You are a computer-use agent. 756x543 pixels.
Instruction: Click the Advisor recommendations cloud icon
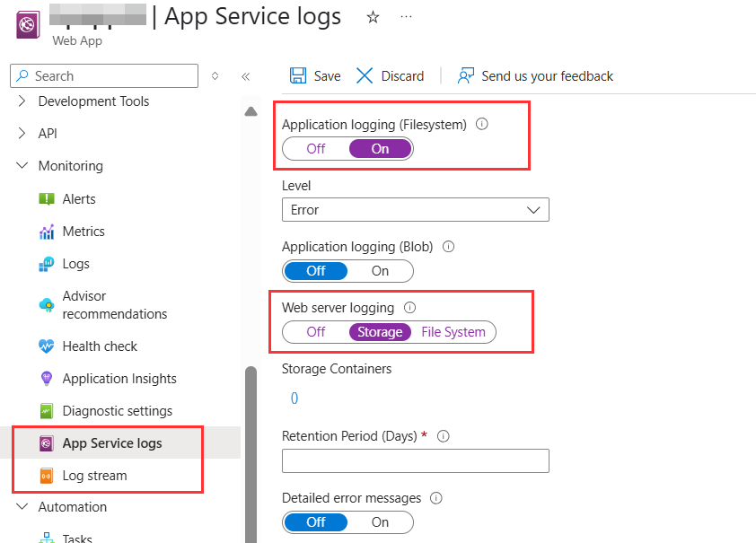[47, 305]
